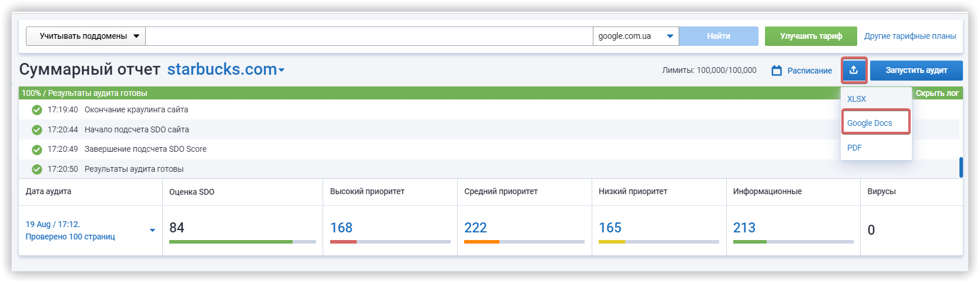Click the Средний приоритет column header
980x283 pixels.
coord(501,191)
